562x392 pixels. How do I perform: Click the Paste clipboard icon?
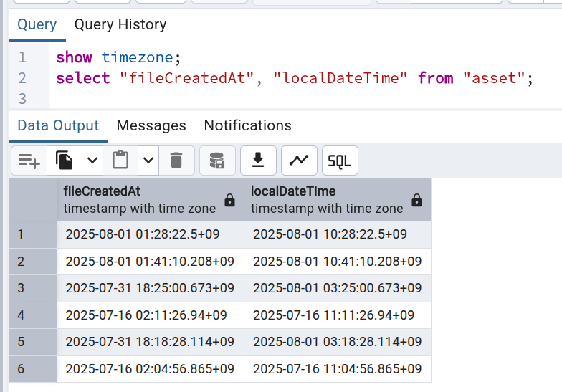click(x=120, y=161)
